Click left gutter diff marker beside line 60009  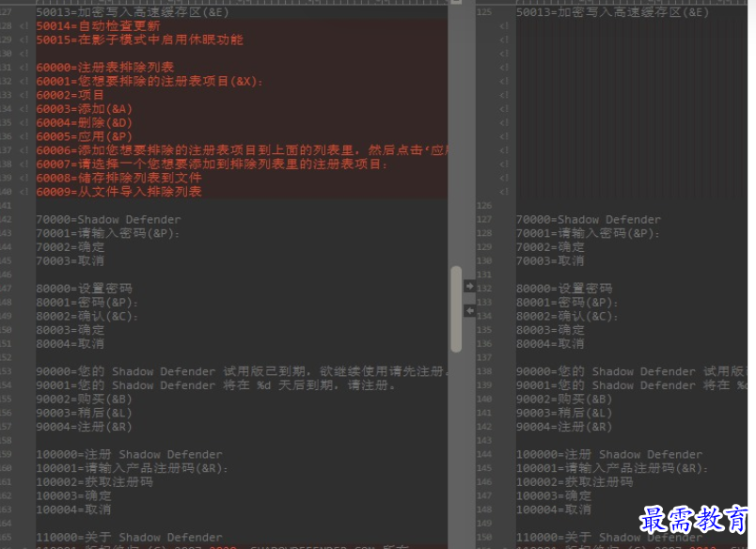click(24, 192)
